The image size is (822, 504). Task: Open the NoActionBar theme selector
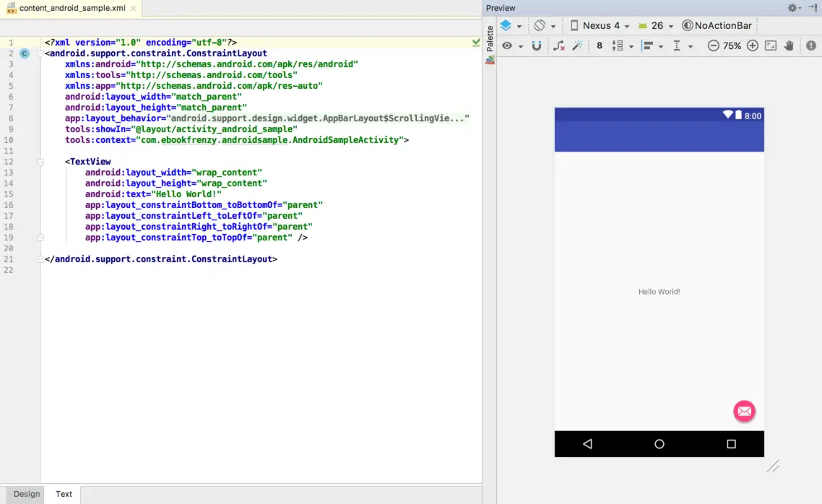pyautogui.click(x=717, y=25)
